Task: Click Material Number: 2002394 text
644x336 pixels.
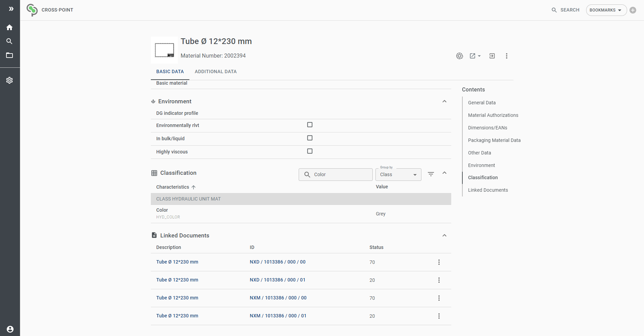Action: [213, 56]
